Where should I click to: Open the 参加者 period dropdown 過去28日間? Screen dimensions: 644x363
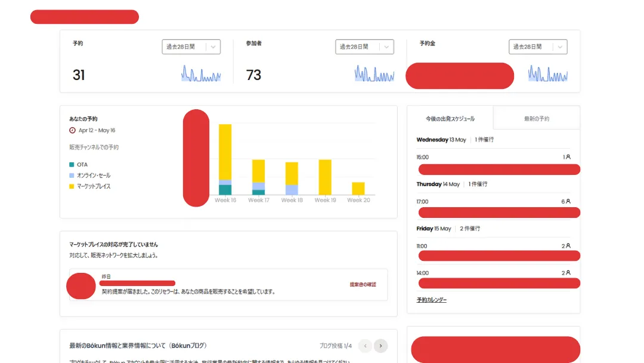click(364, 47)
